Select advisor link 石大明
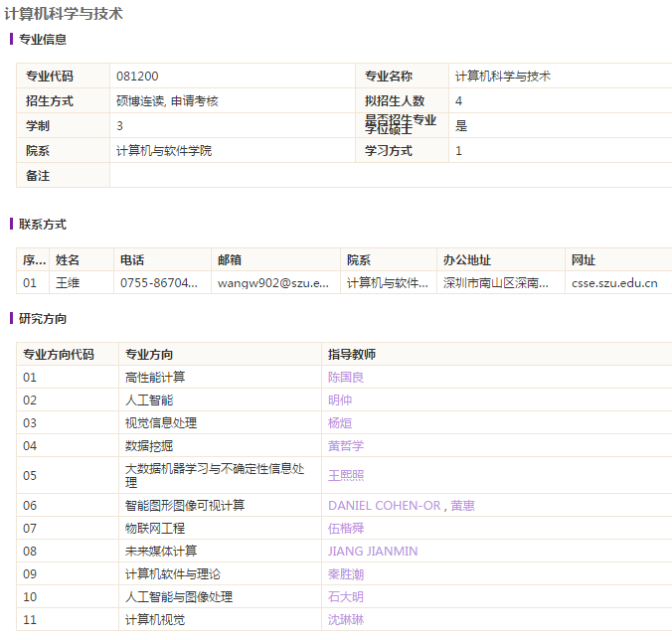The height and width of the screenshot is (640, 672). (346, 597)
